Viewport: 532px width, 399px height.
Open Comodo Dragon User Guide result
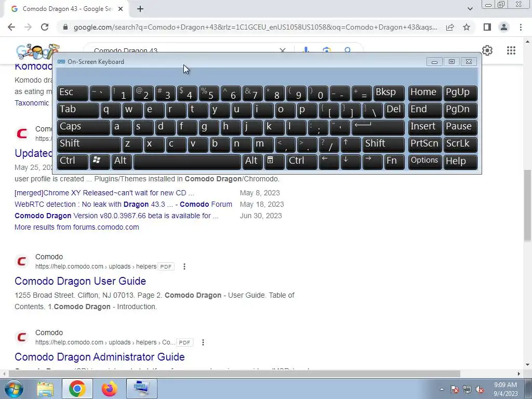pos(81,281)
